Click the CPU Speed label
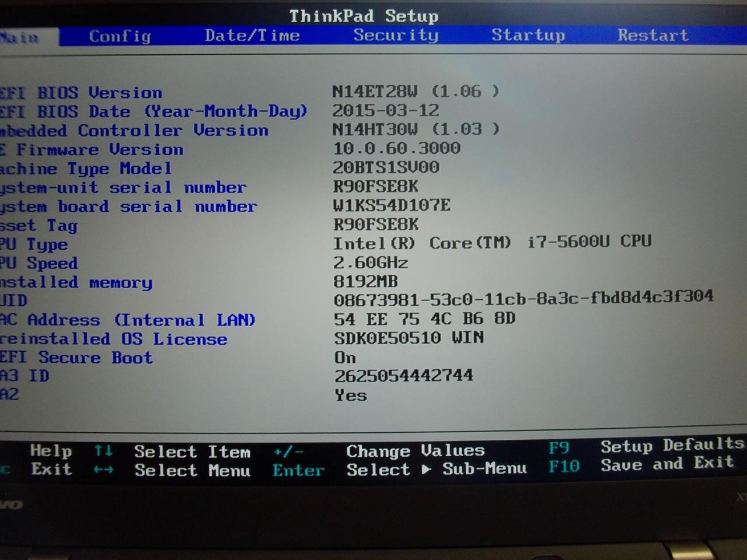Image resolution: width=747 pixels, height=560 pixels. click(x=39, y=264)
